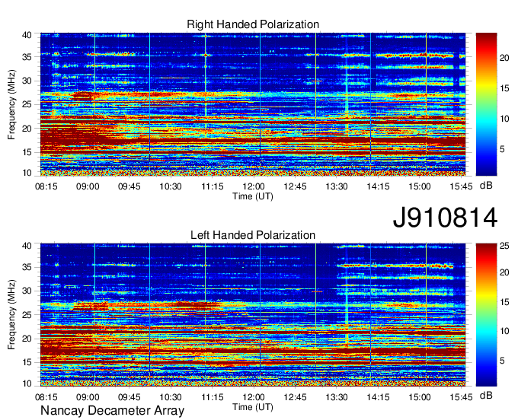Viewport: 518px width, 420px height.
Task: Select 20 MHz tick on left-handed plot
Action: 27,339
